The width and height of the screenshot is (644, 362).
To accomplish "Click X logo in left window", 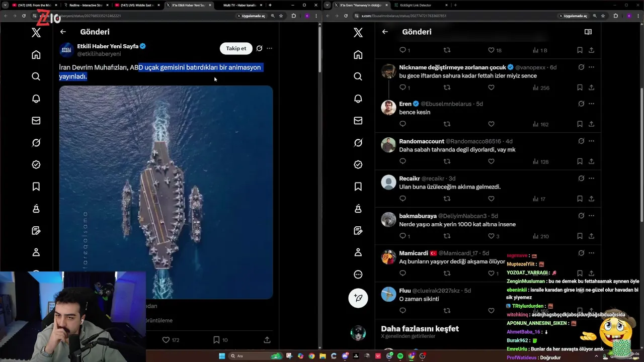I will [x=36, y=33].
